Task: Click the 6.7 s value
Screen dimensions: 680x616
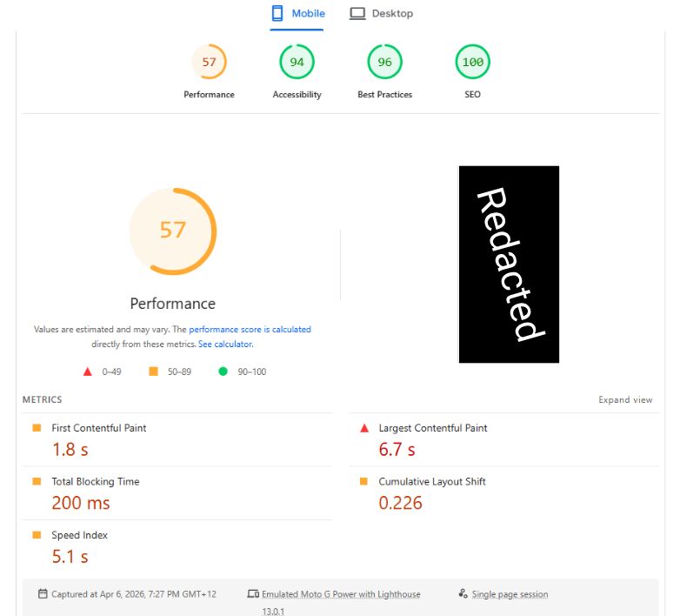Action: 397,450
